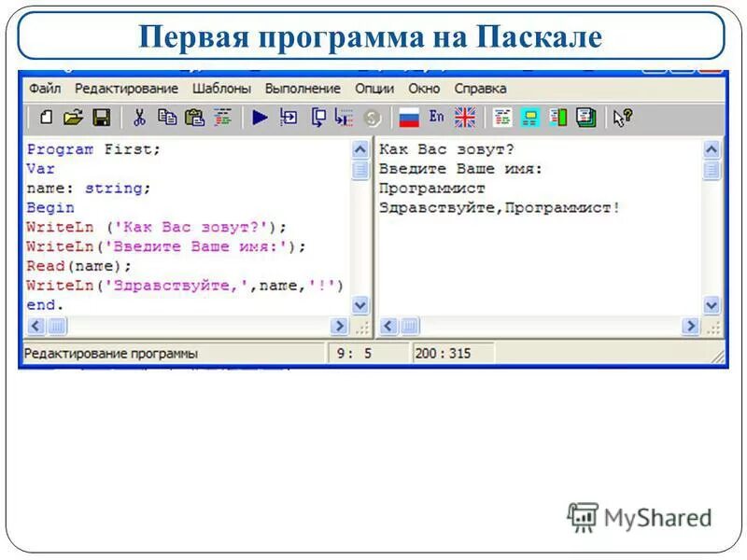Screen dimensions: 747x560
Task: Click the code formatting icon after Paste
Action: click(222, 118)
